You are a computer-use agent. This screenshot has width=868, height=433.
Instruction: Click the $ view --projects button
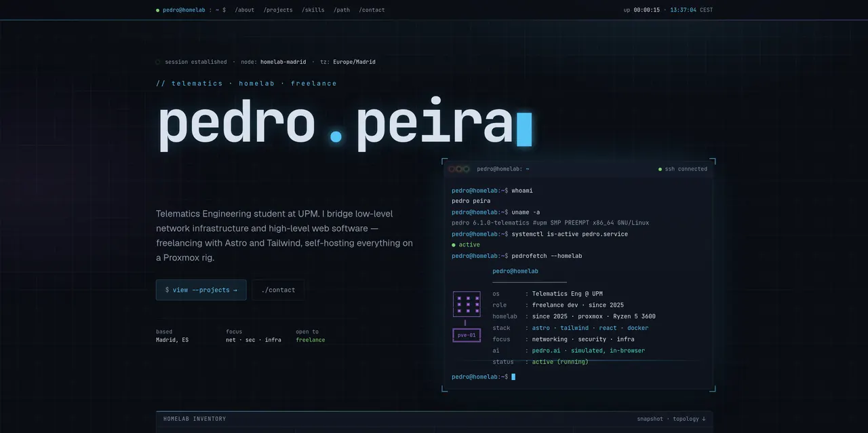pyautogui.click(x=201, y=290)
